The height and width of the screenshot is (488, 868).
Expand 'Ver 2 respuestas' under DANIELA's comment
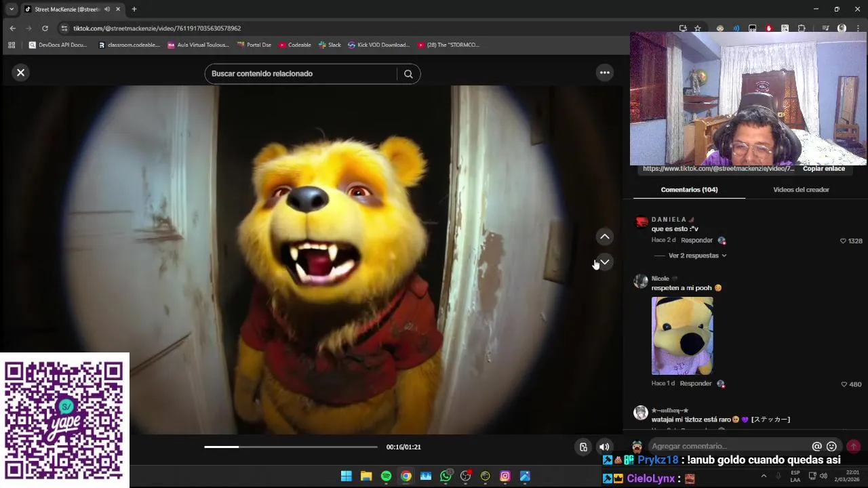(x=697, y=256)
